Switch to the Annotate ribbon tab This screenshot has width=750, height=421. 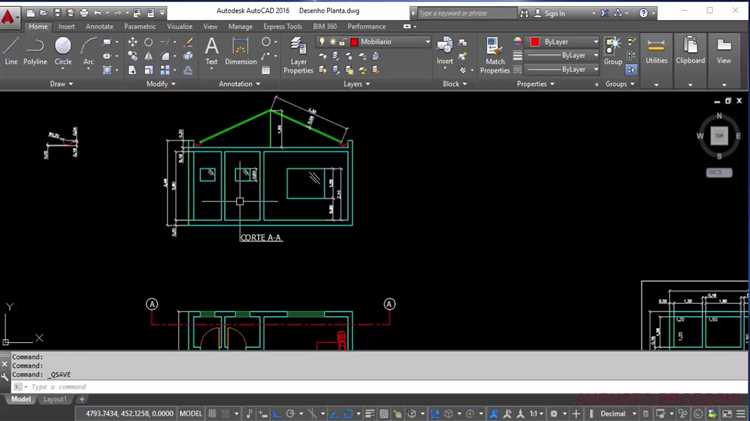pyautogui.click(x=99, y=27)
